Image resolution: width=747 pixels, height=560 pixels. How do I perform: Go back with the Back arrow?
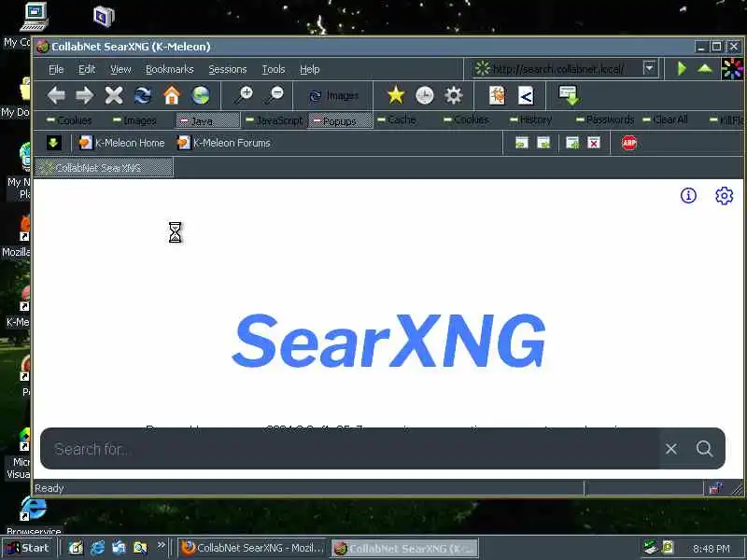coord(56,96)
